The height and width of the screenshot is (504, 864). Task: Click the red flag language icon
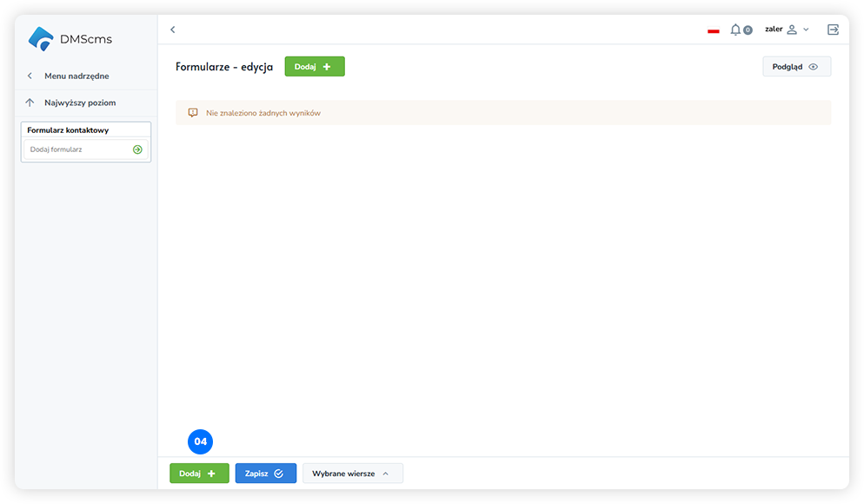pos(713,30)
